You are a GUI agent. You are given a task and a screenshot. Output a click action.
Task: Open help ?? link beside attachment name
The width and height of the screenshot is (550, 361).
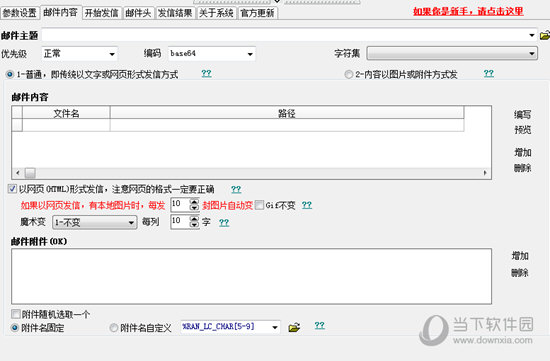(320, 325)
